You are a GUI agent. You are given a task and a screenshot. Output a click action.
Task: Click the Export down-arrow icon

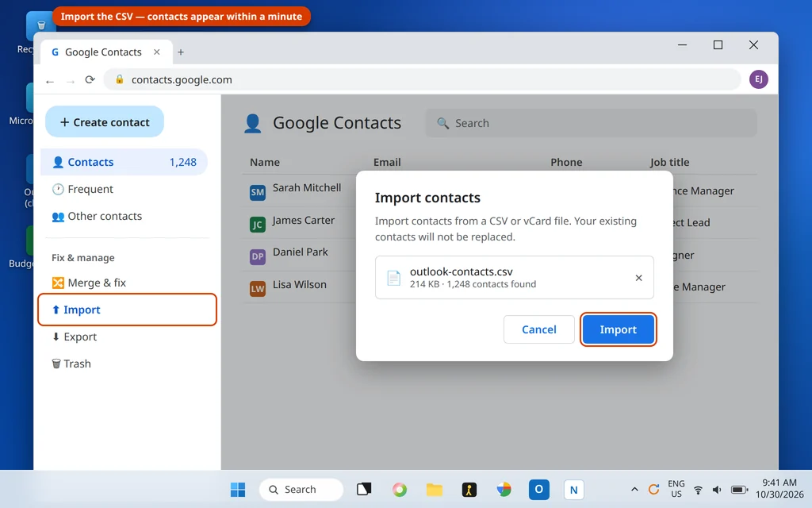click(x=56, y=337)
